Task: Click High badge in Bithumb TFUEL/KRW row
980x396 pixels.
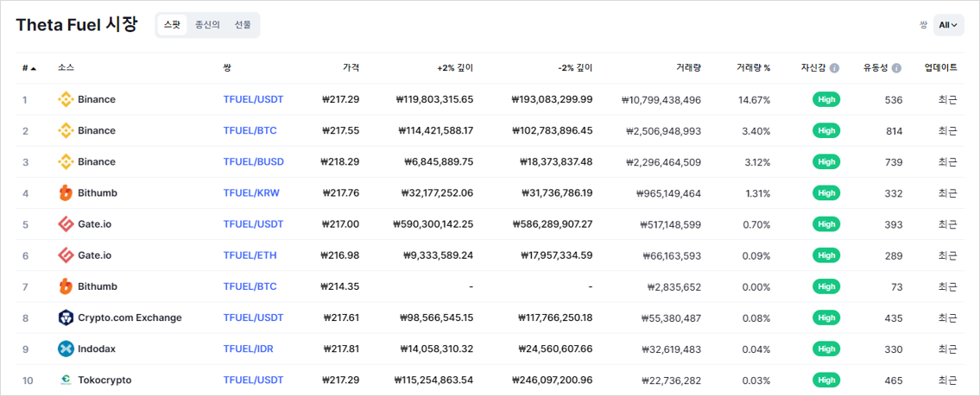Action: tap(826, 193)
